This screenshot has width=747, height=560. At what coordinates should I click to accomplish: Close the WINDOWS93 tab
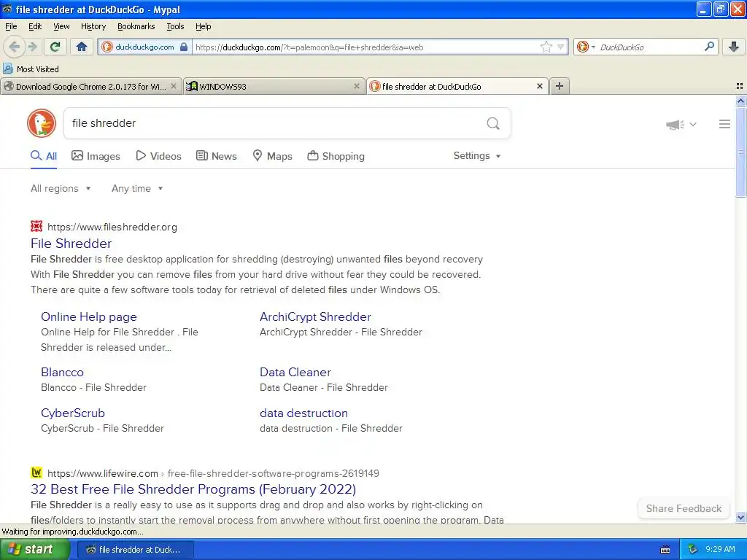pyautogui.click(x=356, y=86)
